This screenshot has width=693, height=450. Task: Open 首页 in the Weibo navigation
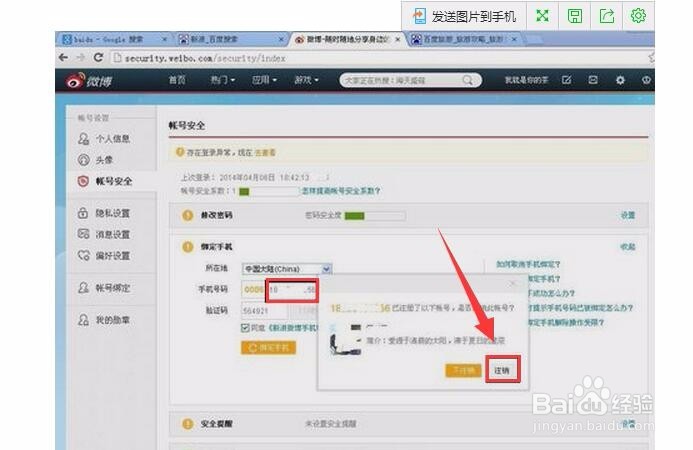(x=177, y=80)
